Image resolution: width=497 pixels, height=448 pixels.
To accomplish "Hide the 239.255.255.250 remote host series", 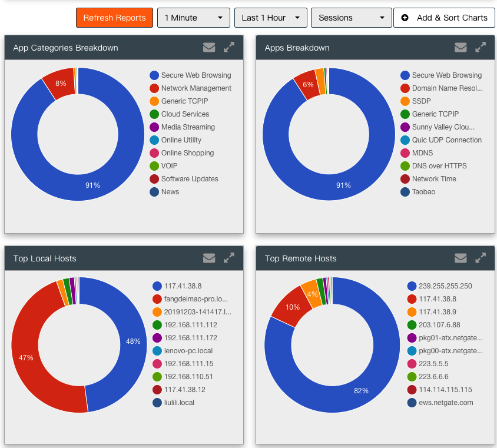I will [x=445, y=286].
